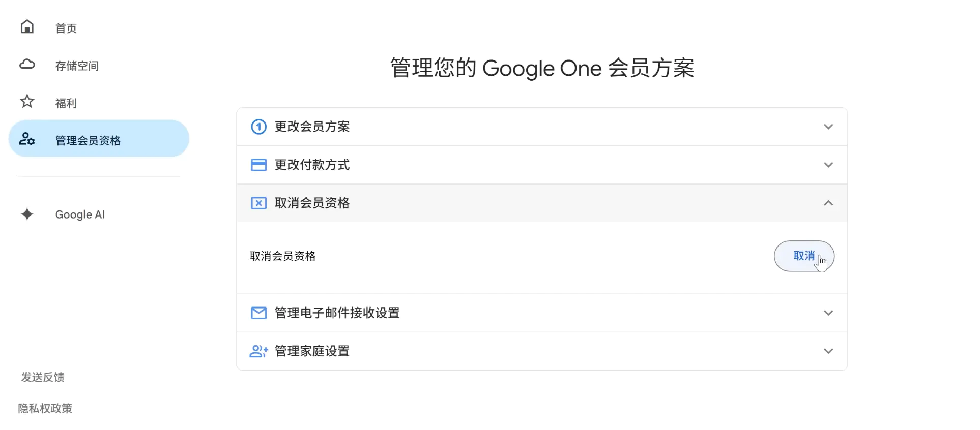Click the star benefits icon
The height and width of the screenshot is (430, 980).
click(x=27, y=102)
